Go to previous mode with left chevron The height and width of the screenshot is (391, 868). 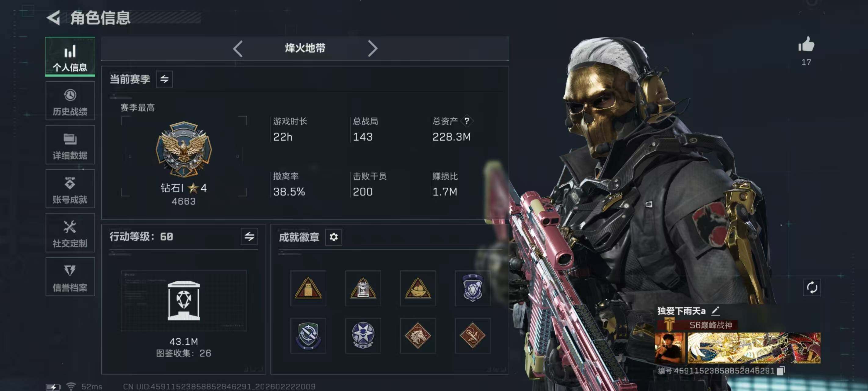(x=237, y=49)
